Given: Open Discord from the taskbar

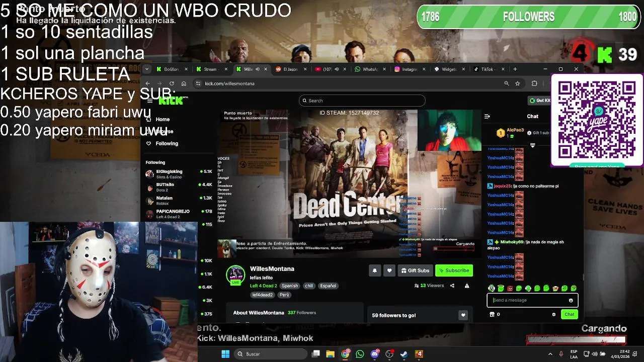Looking at the screenshot, I should tap(374, 354).
